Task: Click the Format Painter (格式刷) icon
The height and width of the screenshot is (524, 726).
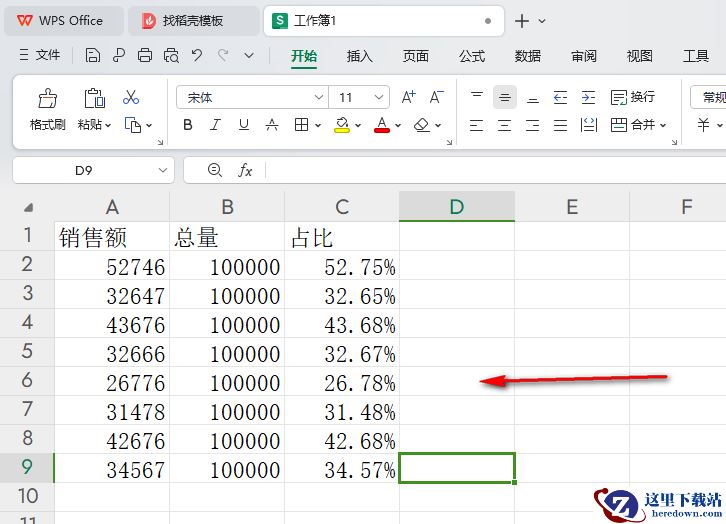Action: click(x=48, y=98)
